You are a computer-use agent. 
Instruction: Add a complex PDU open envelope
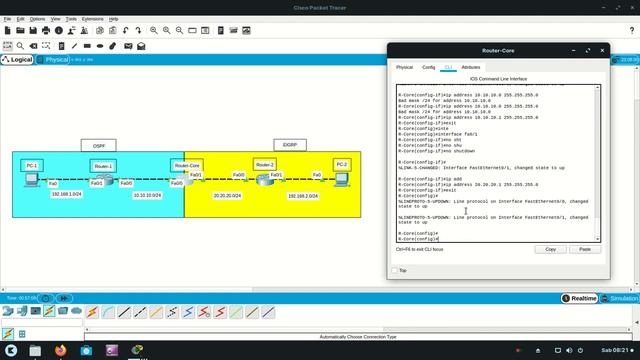pyautogui.click(x=141, y=46)
